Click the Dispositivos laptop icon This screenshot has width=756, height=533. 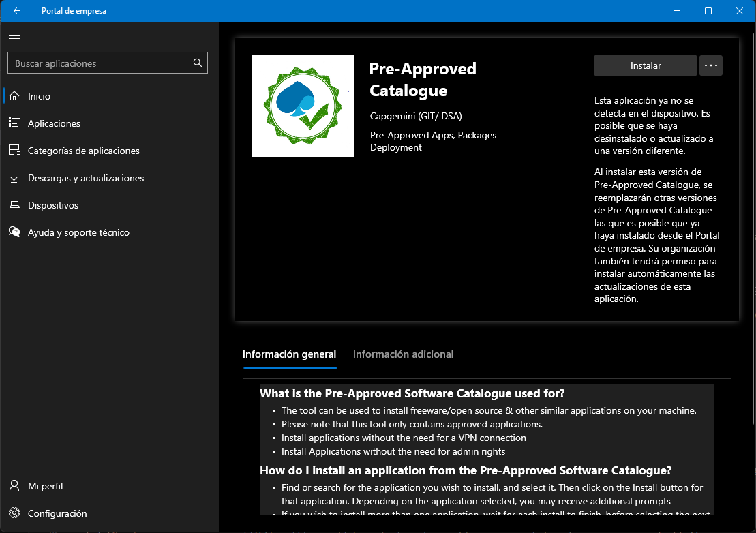click(14, 205)
